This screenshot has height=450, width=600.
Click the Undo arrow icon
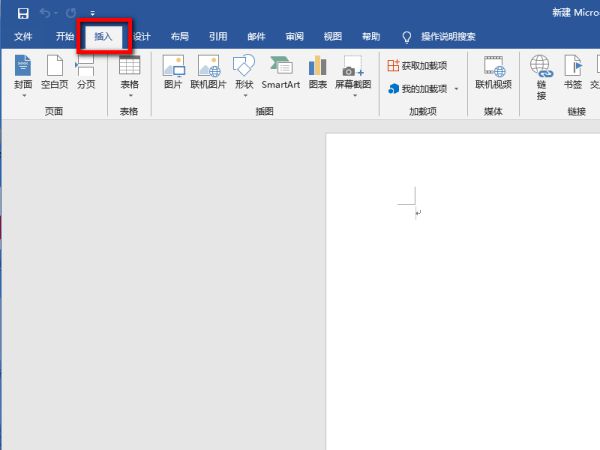point(45,14)
